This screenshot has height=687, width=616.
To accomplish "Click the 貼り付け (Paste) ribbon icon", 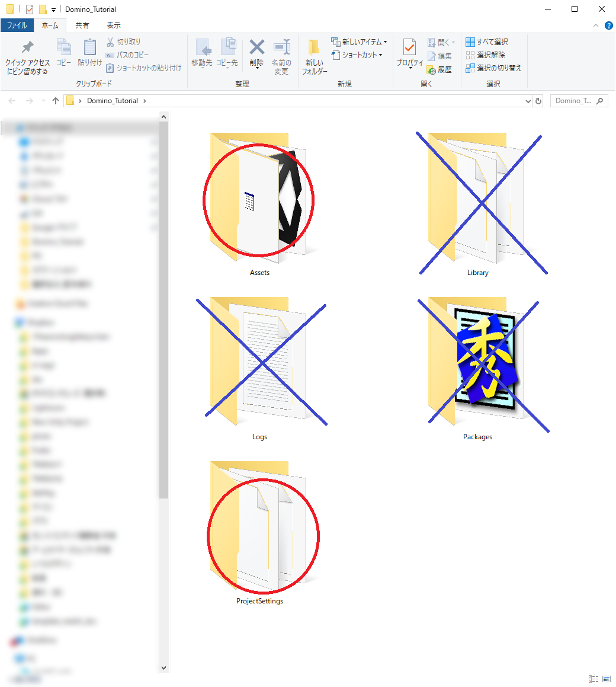I will click(x=90, y=47).
